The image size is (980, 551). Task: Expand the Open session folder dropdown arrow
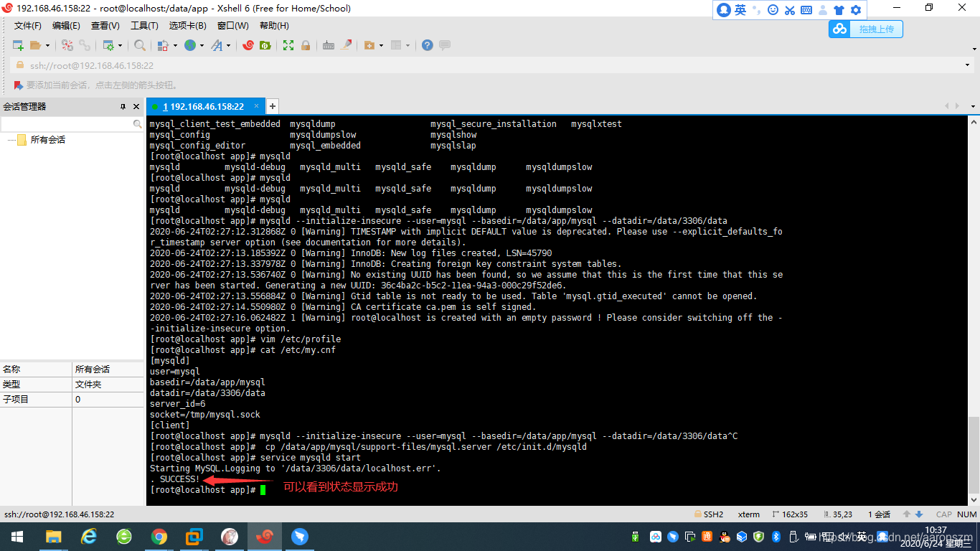coord(48,45)
